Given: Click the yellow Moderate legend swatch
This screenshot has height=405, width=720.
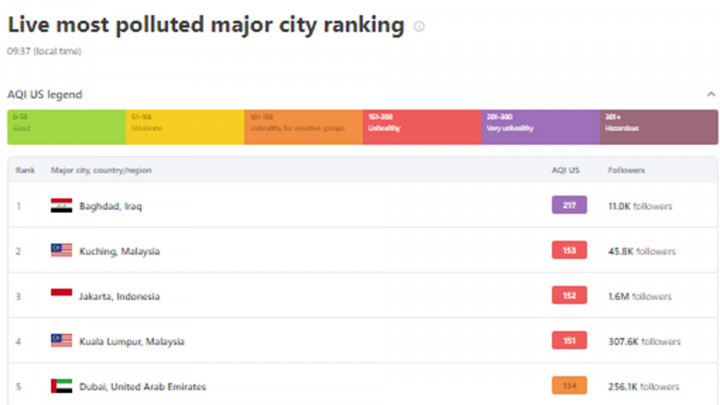Looking at the screenshot, I should 185,127.
